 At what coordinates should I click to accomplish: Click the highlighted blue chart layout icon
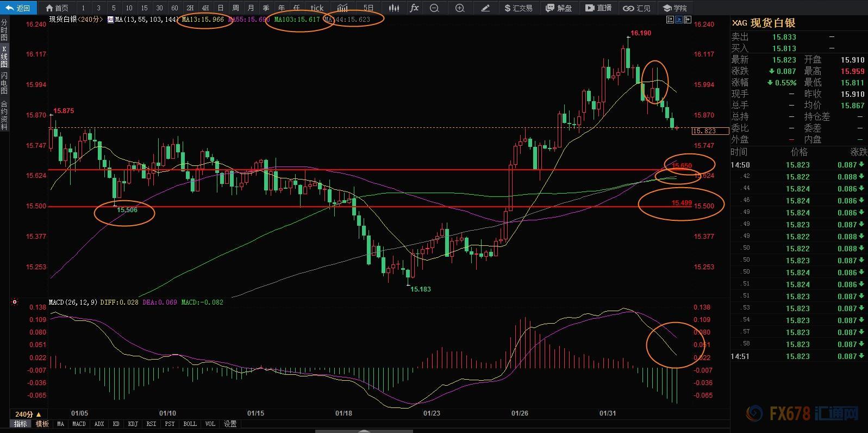pos(679,20)
